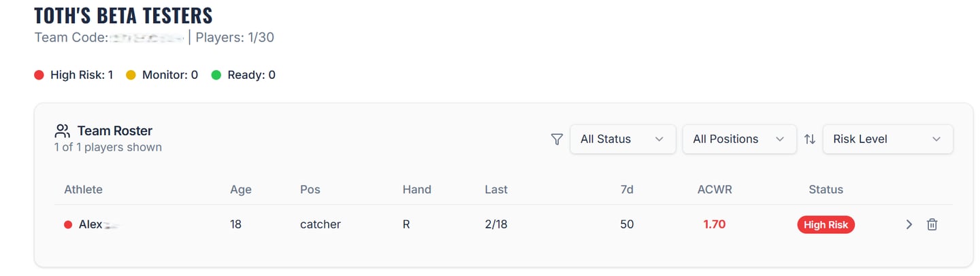Click the Team Roster people icon

(x=63, y=131)
